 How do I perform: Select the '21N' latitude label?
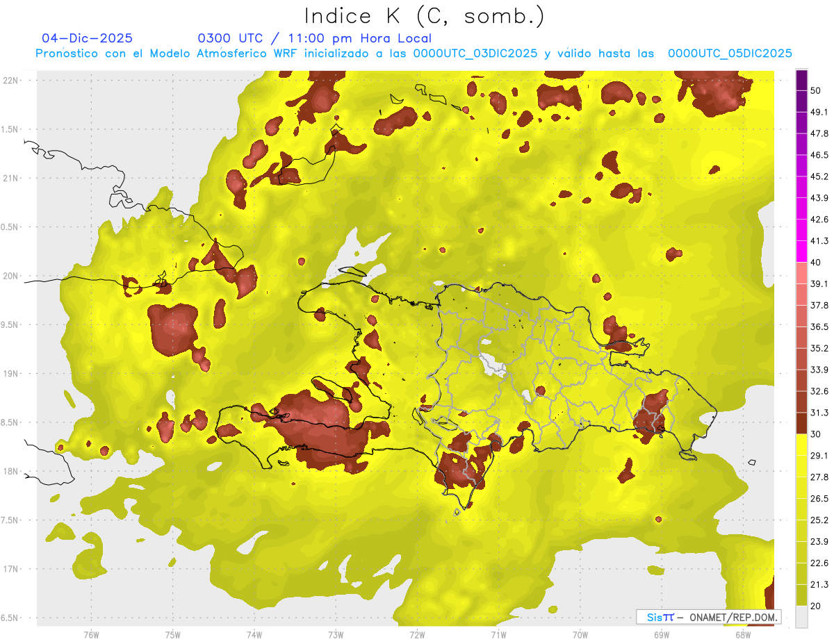point(11,178)
